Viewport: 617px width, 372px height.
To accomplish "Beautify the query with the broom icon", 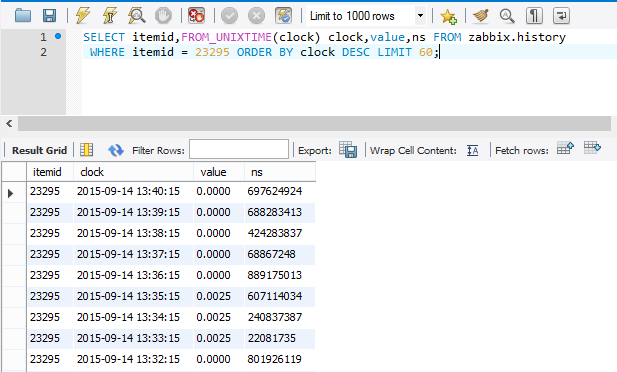I will (x=480, y=16).
